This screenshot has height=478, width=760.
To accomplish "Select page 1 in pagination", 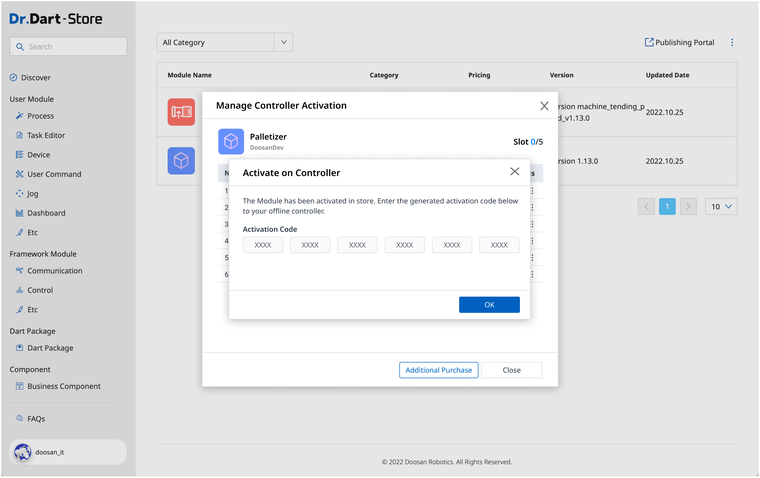I will (x=667, y=206).
